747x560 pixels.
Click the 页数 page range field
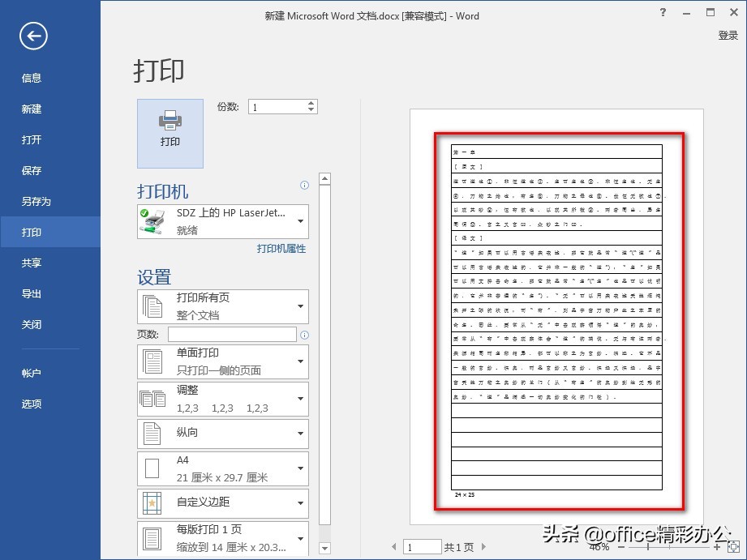pos(233,334)
